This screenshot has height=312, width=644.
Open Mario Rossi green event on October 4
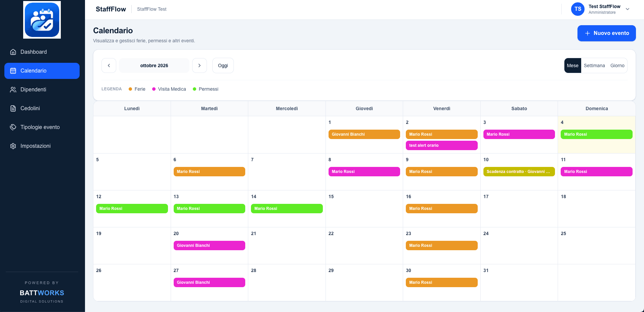coord(597,134)
